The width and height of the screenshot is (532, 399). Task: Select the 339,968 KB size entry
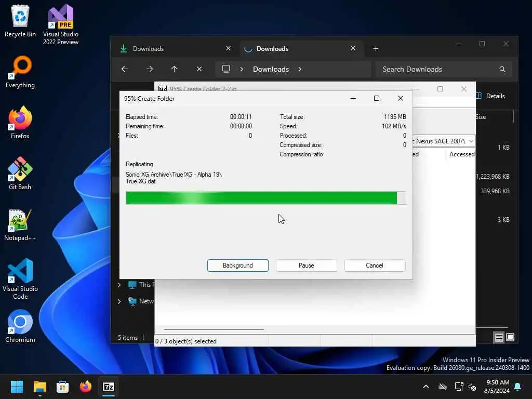495,191
